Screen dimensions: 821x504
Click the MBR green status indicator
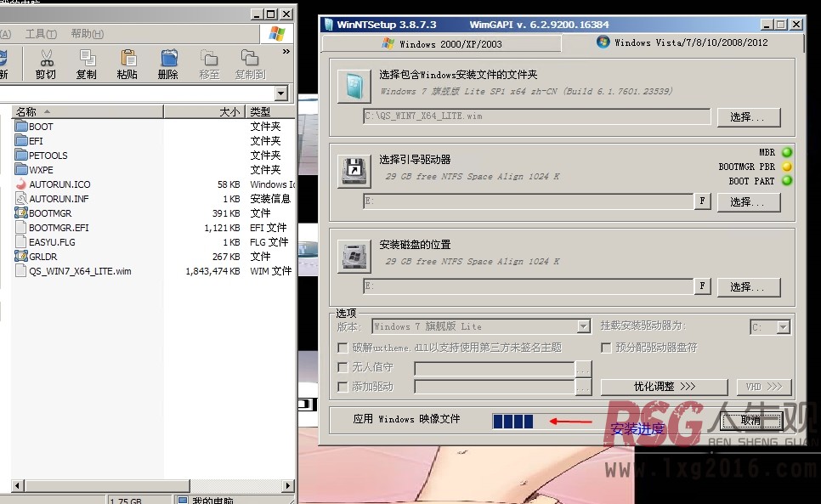(x=786, y=152)
